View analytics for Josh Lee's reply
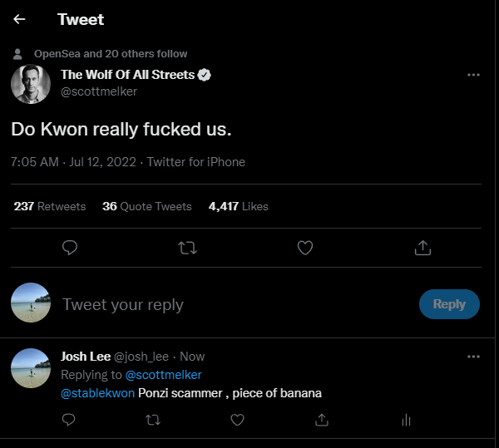 click(x=407, y=420)
